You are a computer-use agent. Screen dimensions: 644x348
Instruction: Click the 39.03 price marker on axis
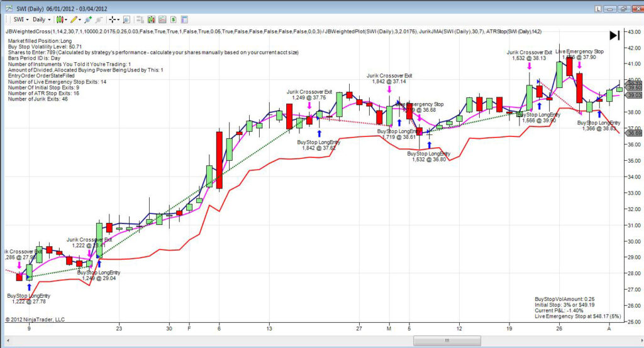pyautogui.click(x=634, y=95)
